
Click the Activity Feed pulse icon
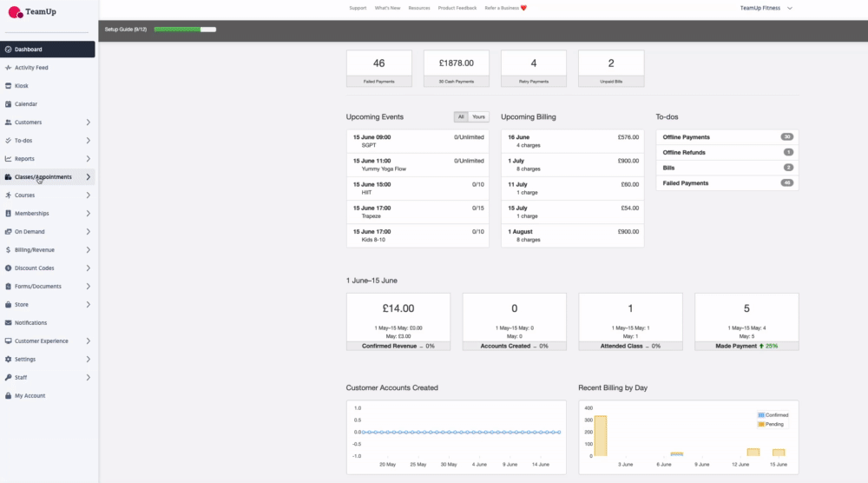pyautogui.click(x=8, y=68)
